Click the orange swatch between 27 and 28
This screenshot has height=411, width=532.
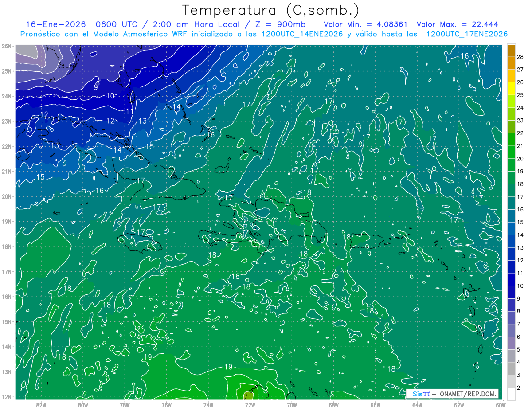tap(512, 63)
